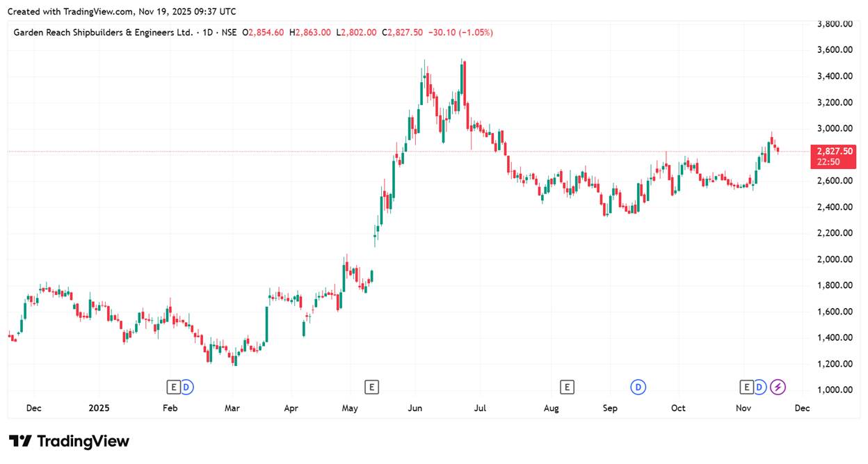The height and width of the screenshot is (464, 868).
Task: Click the -30.10 (-1.05%) change value
Action: click(460, 32)
